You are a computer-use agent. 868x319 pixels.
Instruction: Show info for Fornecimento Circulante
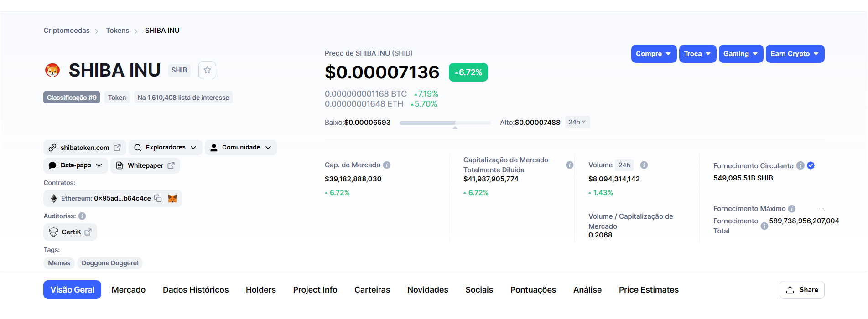pyautogui.click(x=800, y=165)
